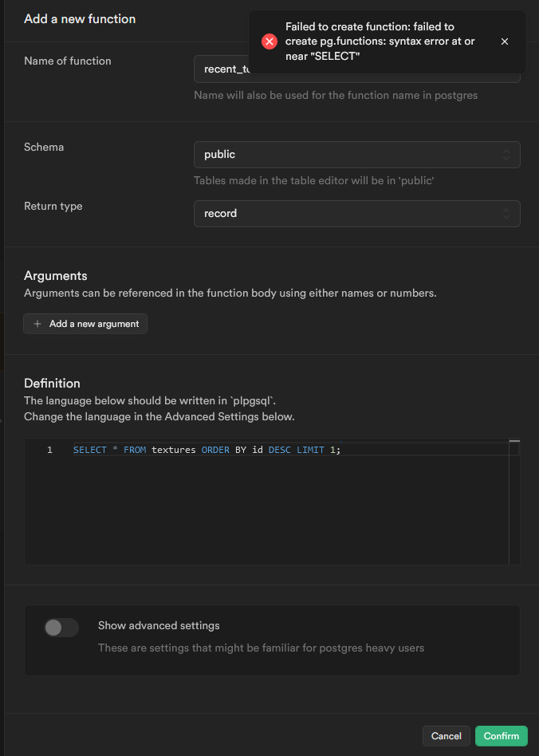Click the code editor's vertical scrollbar
This screenshot has height=756, width=539.
pos(514,502)
